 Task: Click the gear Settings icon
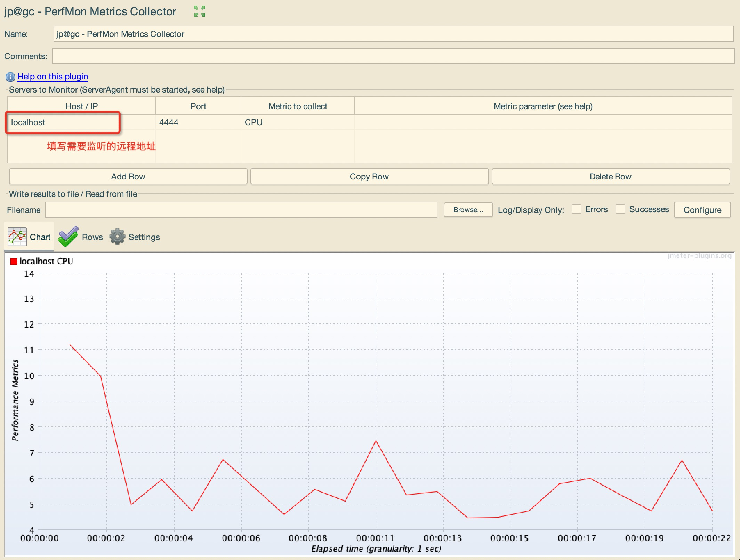coord(118,237)
